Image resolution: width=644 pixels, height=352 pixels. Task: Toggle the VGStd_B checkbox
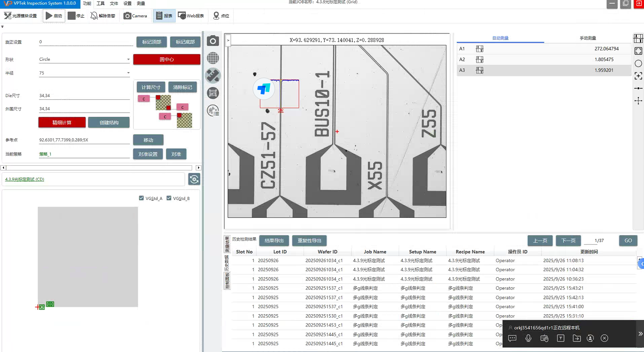(x=169, y=198)
